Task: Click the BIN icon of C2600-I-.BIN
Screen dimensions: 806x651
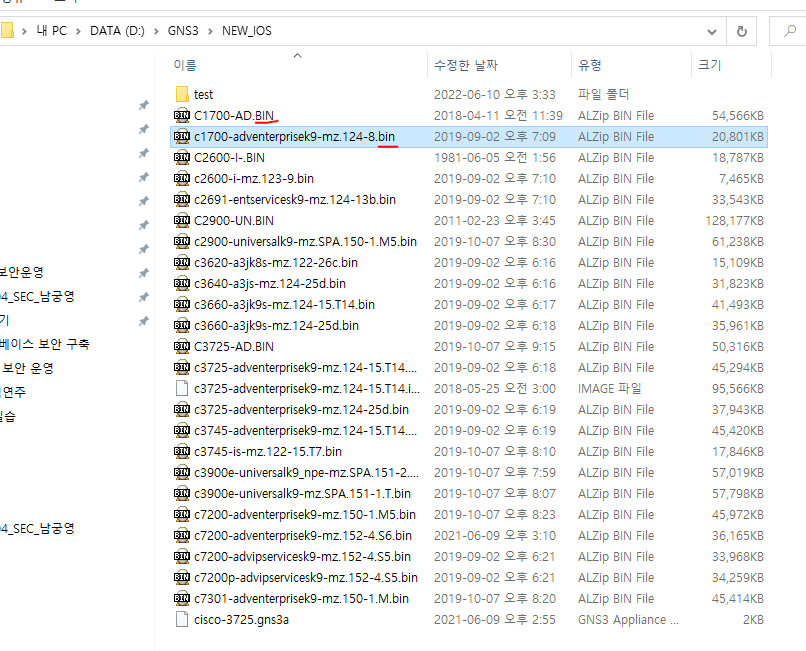Action: coord(181,157)
